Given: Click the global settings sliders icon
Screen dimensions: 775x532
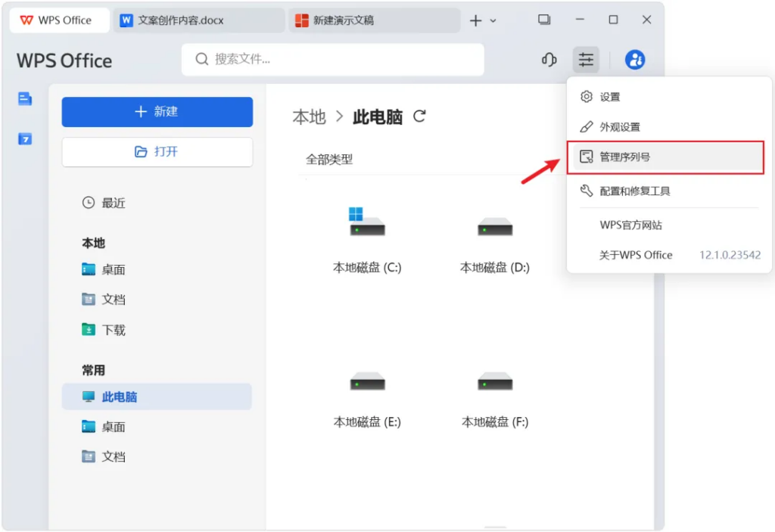Looking at the screenshot, I should (586, 60).
